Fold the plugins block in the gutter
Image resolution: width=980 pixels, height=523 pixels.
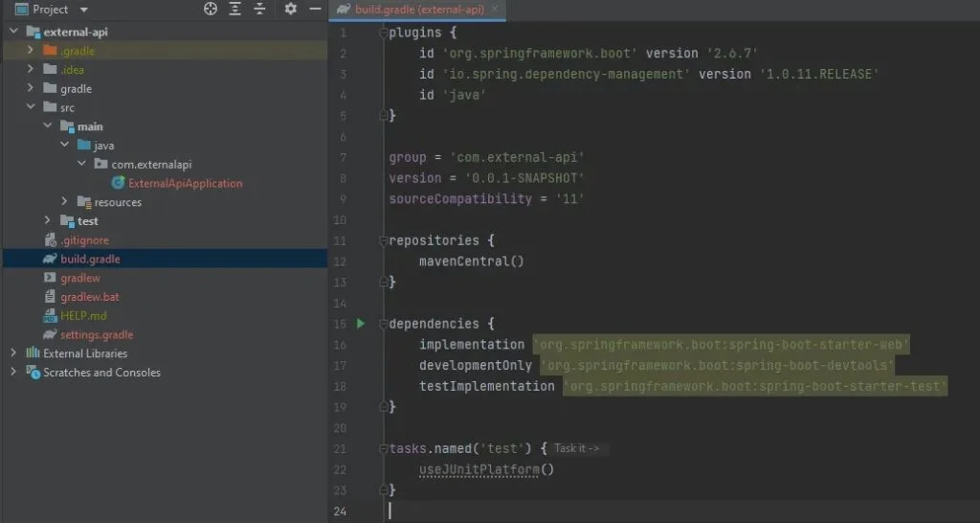pos(384,33)
